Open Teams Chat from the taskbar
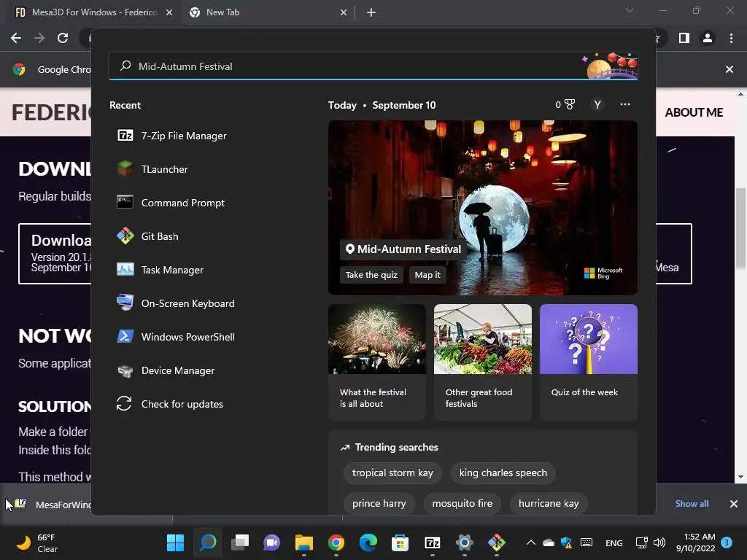Image resolution: width=747 pixels, height=560 pixels. point(271,542)
